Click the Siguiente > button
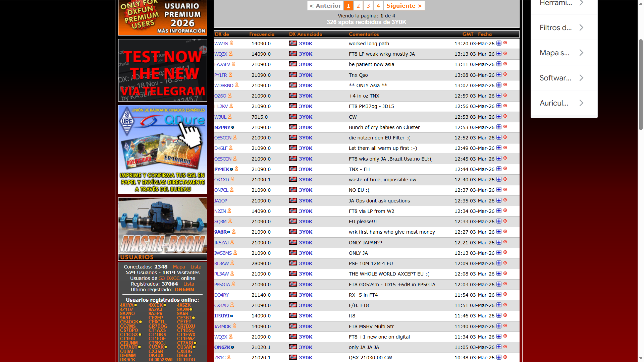 point(404,6)
